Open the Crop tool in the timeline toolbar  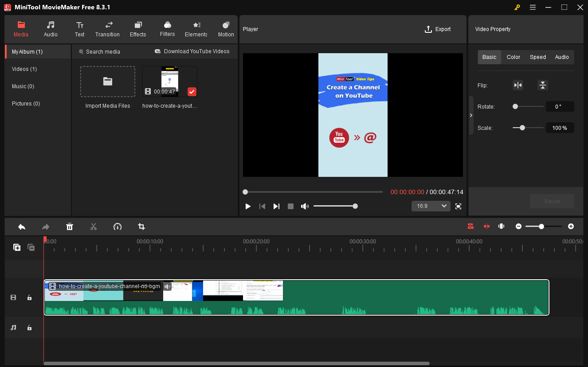click(141, 226)
